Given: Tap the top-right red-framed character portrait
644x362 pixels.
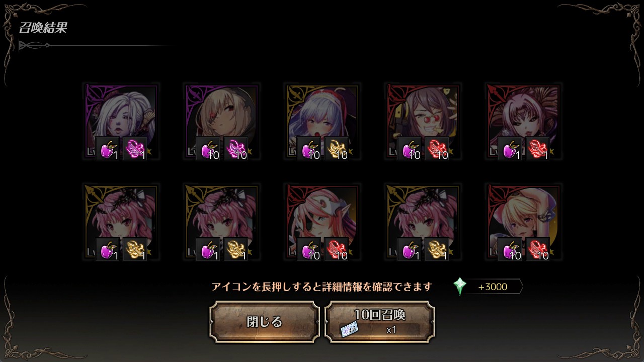Looking at the screenshot, I should 523,121.
